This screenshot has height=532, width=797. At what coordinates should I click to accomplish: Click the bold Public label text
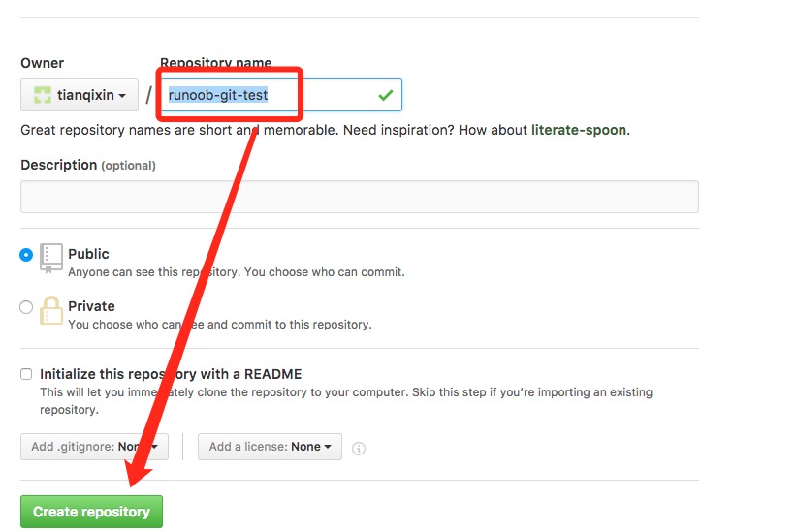coord(88,254)
